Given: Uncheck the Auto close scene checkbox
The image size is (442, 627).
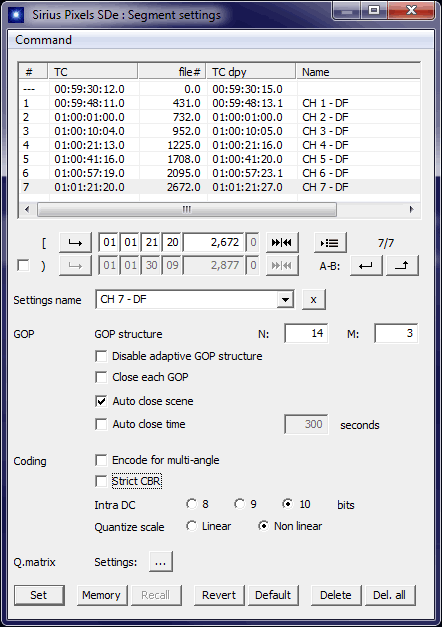Looking at the screenshot, I should (101, 401).
